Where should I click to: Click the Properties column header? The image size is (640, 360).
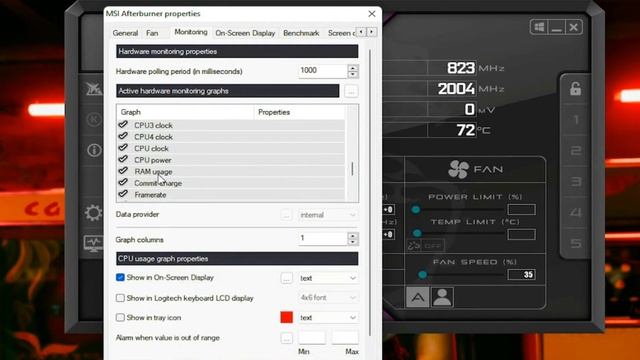click(300, 112)
